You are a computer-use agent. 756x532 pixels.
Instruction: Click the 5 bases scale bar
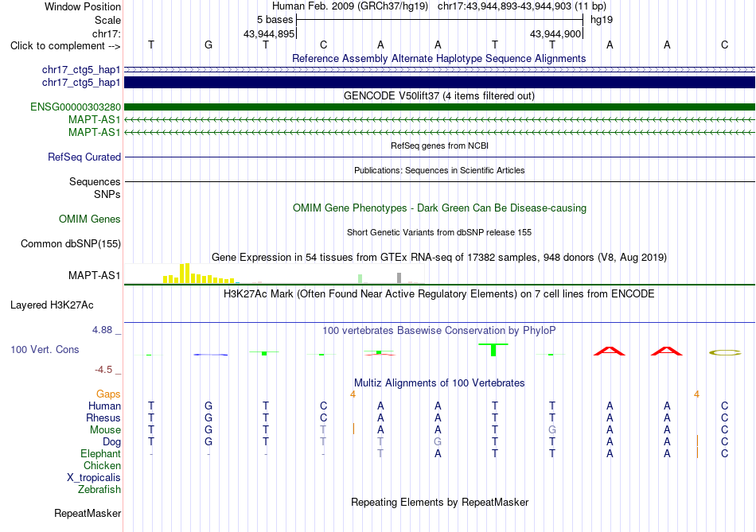click(439, 20)
